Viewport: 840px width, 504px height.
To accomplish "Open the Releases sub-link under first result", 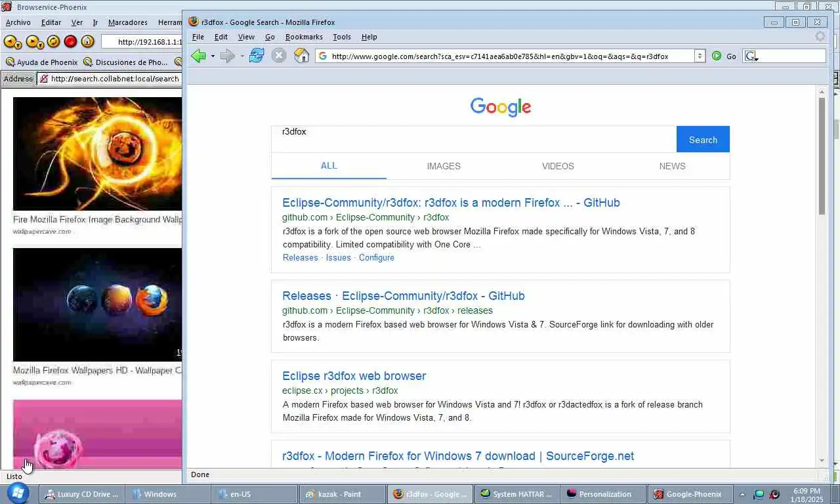I will (x=301, y=258).
